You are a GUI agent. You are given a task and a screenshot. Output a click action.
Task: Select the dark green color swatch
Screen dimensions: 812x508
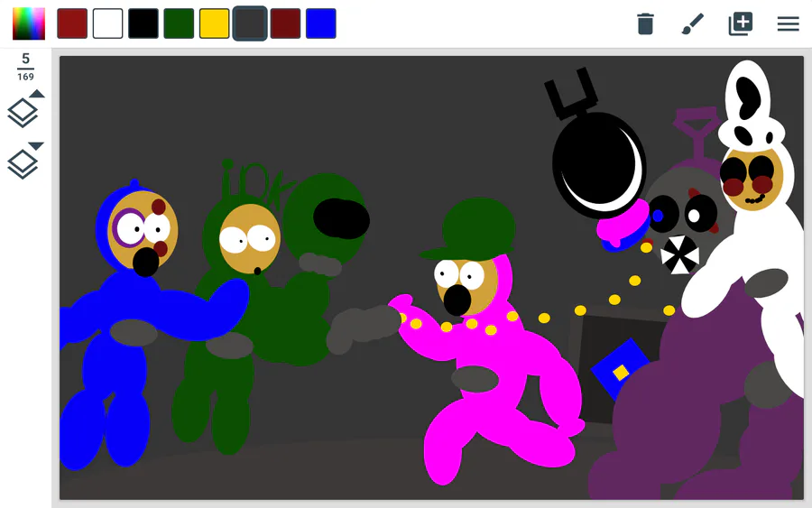coord(179,23)
